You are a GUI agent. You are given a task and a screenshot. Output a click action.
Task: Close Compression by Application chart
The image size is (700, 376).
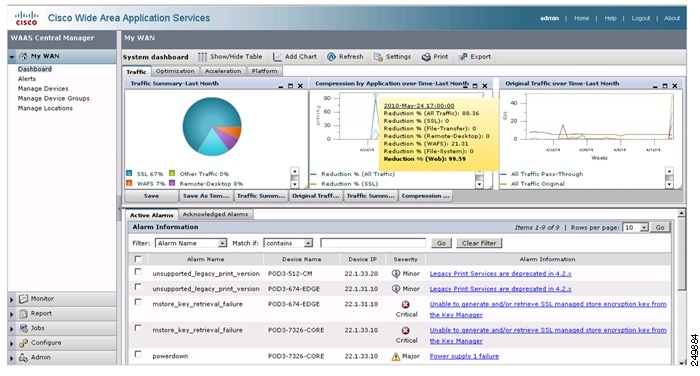pos(485,86)
